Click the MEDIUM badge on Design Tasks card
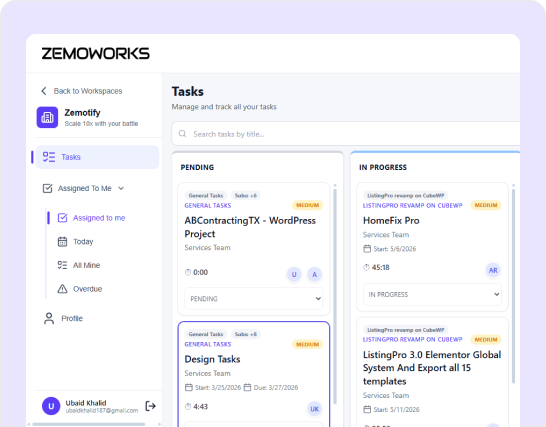The width and height of the screenshot is (546, 427). pyautogui.click(x=307, y=344)
